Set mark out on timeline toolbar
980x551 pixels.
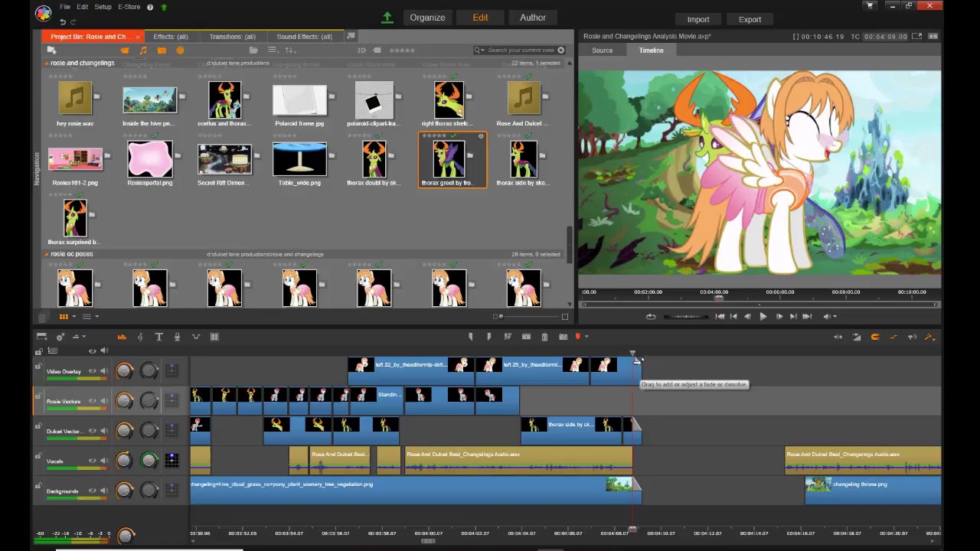tap(488, 337)
